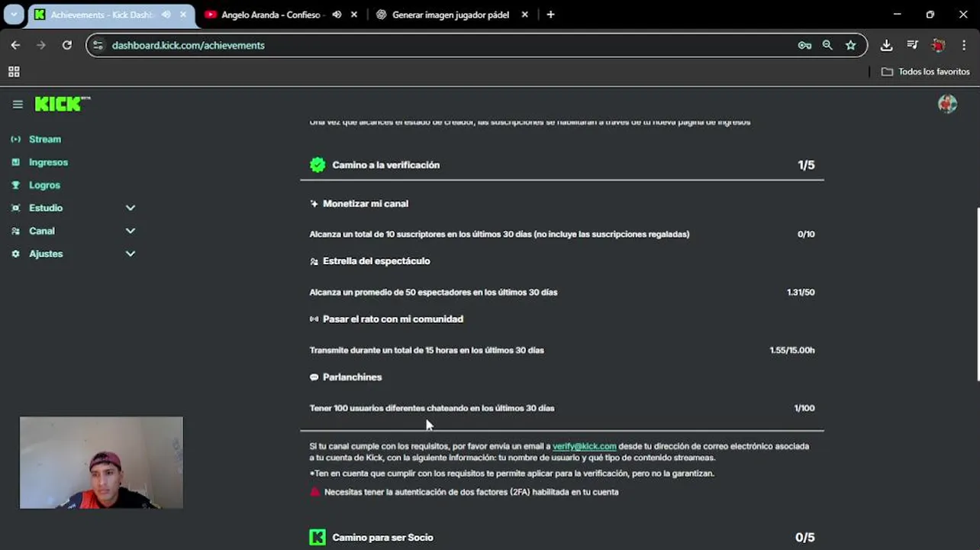Open the Todos los favoritos bookmarks folder
The width and height of the screenshot is (980, 550).
click(x=926, y=72)
